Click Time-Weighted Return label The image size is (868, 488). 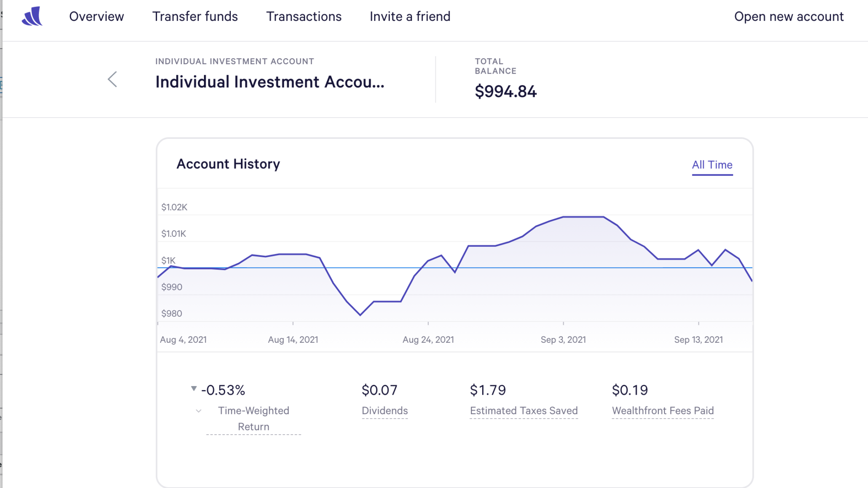click(253, 419)
